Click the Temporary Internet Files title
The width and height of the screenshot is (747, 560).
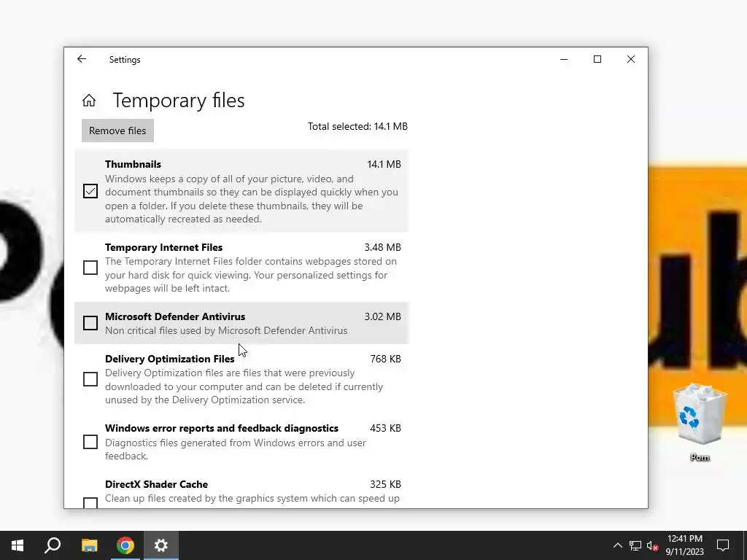(x=163, y=247)
